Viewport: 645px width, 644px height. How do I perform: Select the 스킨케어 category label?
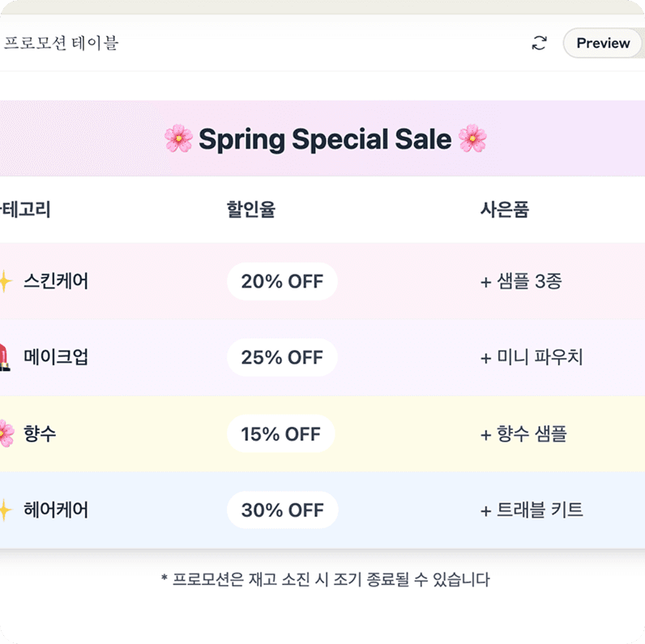(56, 282)
